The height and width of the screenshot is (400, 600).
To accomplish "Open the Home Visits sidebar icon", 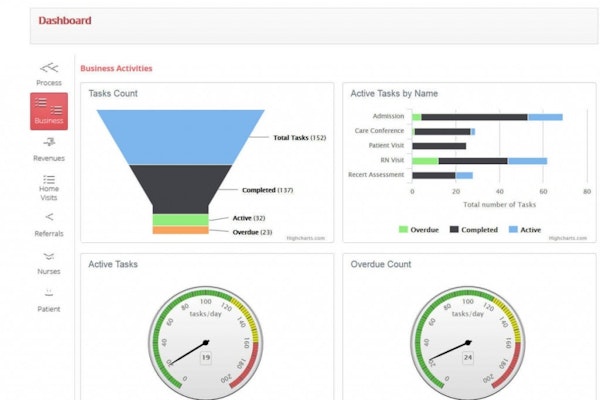I will pos(49,181).
